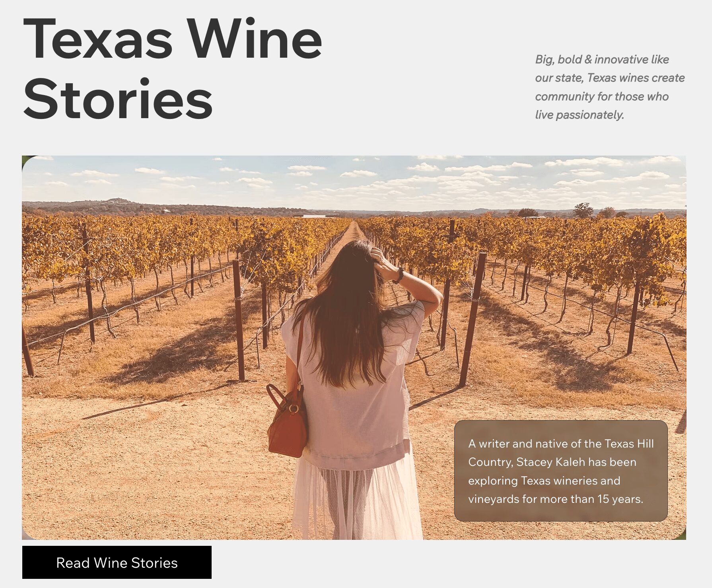Click the bracelet on the woman's raised wrist
The image size is (712, 588).
[398, 275]
